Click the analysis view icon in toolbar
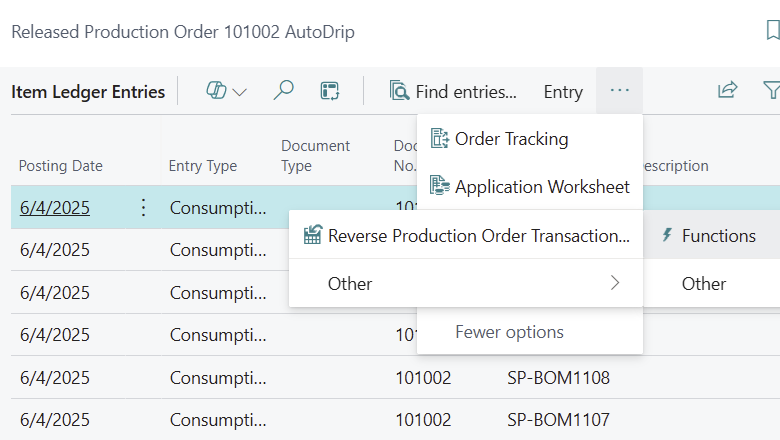This screenshot has height=440, width=780. 330,91
